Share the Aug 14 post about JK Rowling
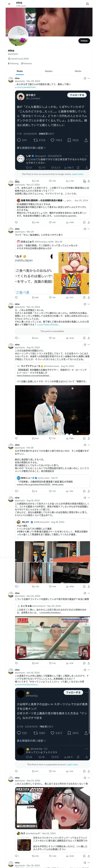Image resolution: width=98 pixels, height=868 pixels. coord(89,438)
